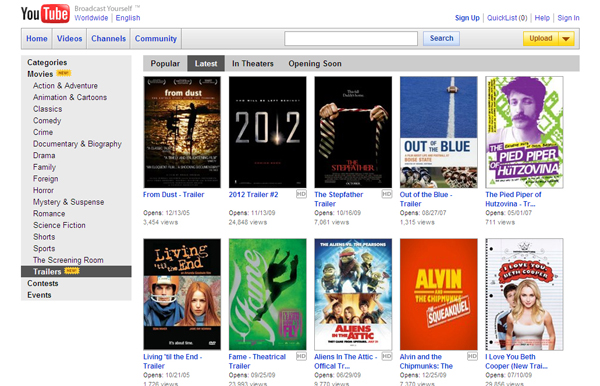The width and height of the screenshot is (600, 386).
Task: Open the Upload dropdown arrow
Action: pyautogui.click(x=566, y=39)
